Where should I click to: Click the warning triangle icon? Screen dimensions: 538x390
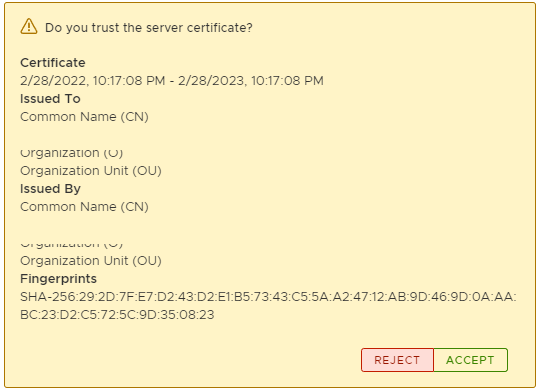[x=29, y=26]
